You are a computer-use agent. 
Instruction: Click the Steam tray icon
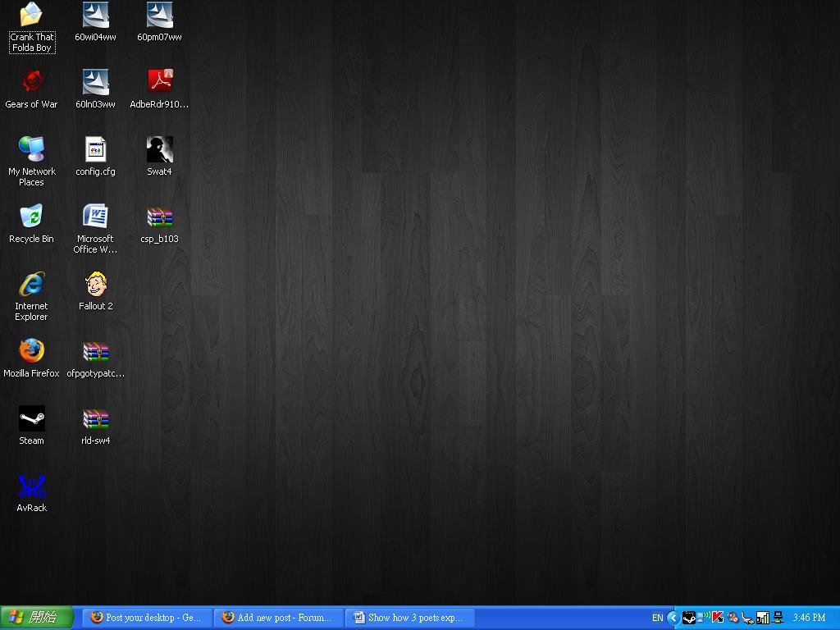(688, 618)
